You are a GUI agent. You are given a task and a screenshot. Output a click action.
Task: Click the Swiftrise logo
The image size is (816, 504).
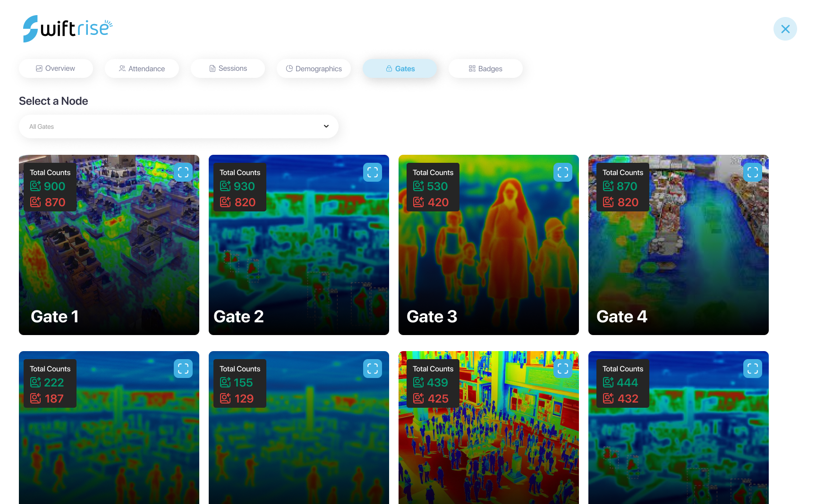pyautogui.click(x=68, y=28)
